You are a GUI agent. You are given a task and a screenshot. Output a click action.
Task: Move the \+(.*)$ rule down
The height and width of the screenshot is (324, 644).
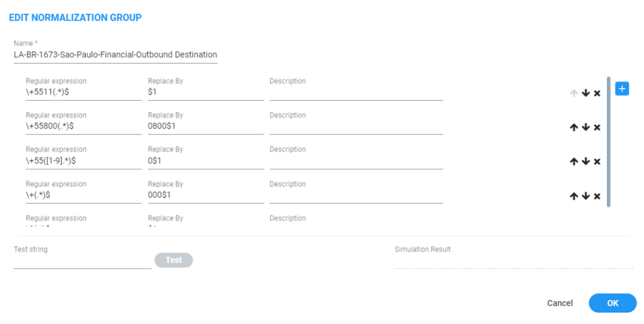coord(585,196)
